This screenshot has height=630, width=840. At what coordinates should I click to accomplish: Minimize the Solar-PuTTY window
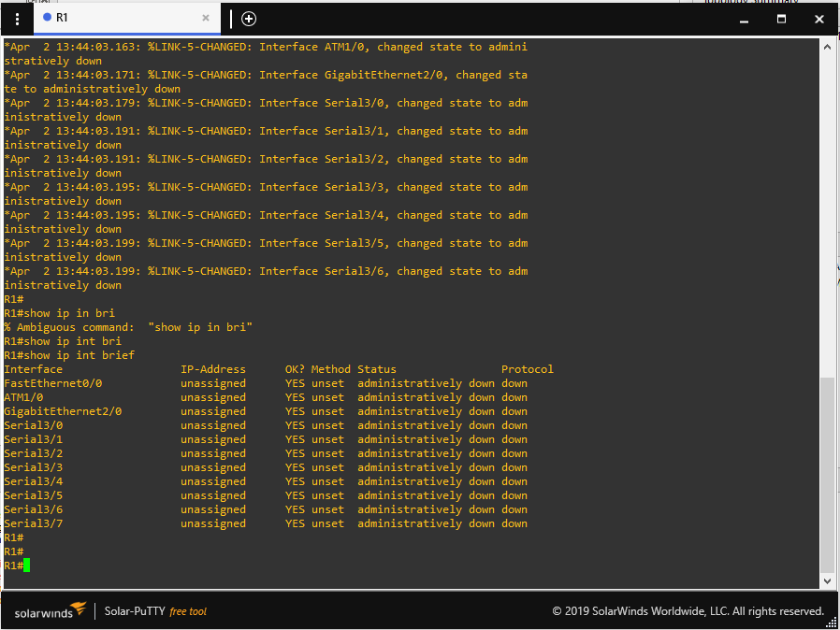pyautogui.click(x=744, y=21)
